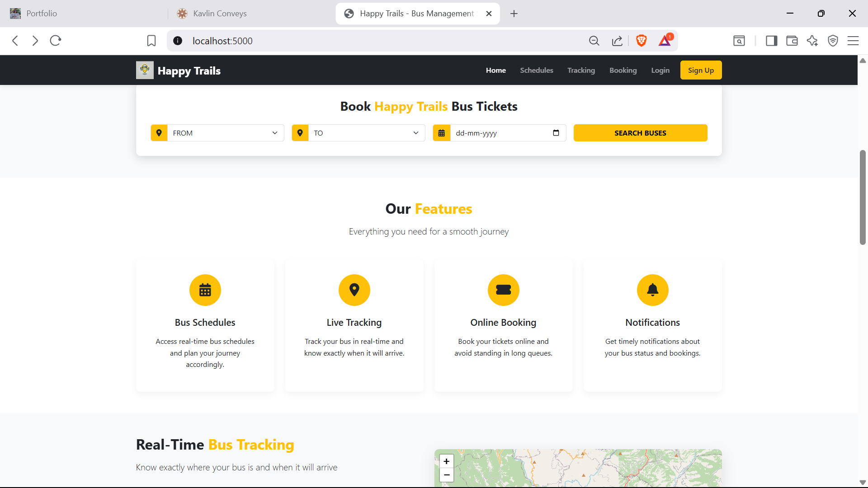The image size is (868, 488).
Task: Zoom in on the map with the plus control
Action: point(447,461)
